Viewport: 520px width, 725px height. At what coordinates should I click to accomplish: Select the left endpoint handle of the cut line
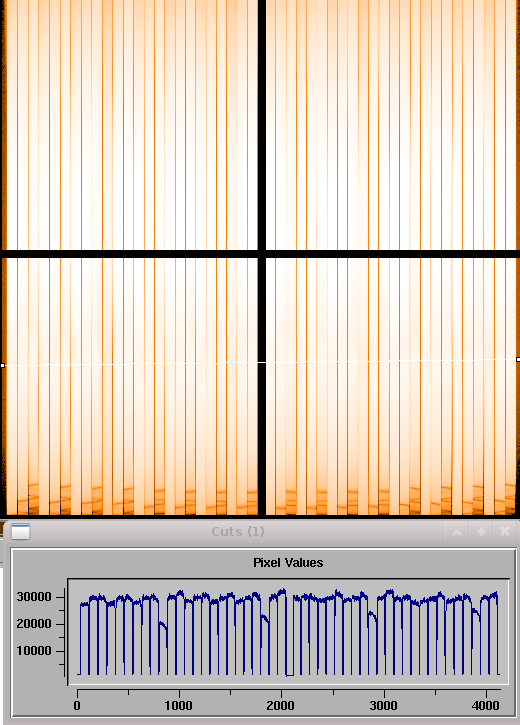click(2, 366)
